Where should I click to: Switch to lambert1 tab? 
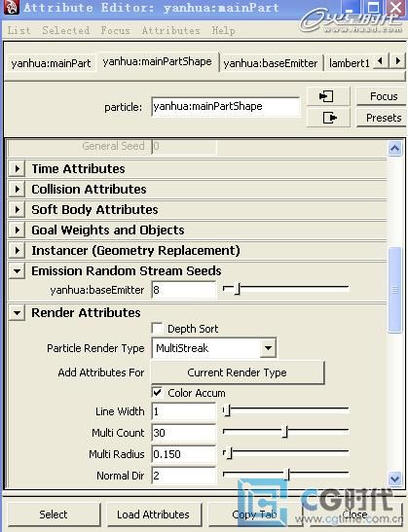point(349,63)
